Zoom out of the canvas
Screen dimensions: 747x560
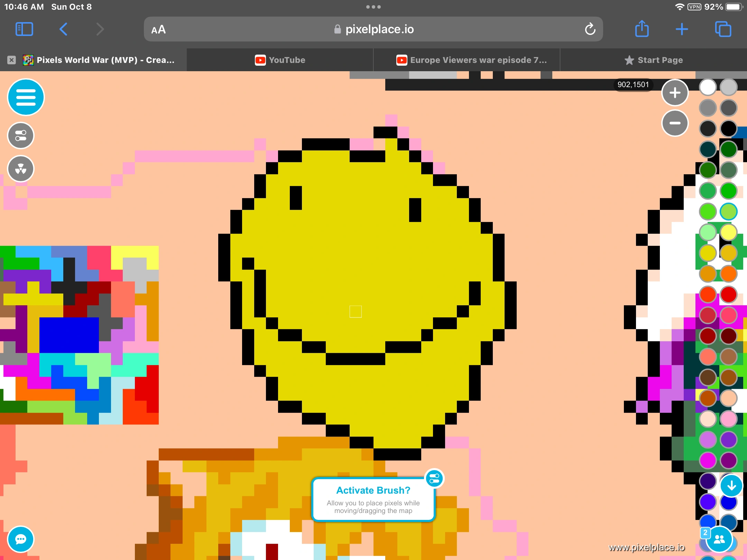pyautogui.click(x=675, y=123)
